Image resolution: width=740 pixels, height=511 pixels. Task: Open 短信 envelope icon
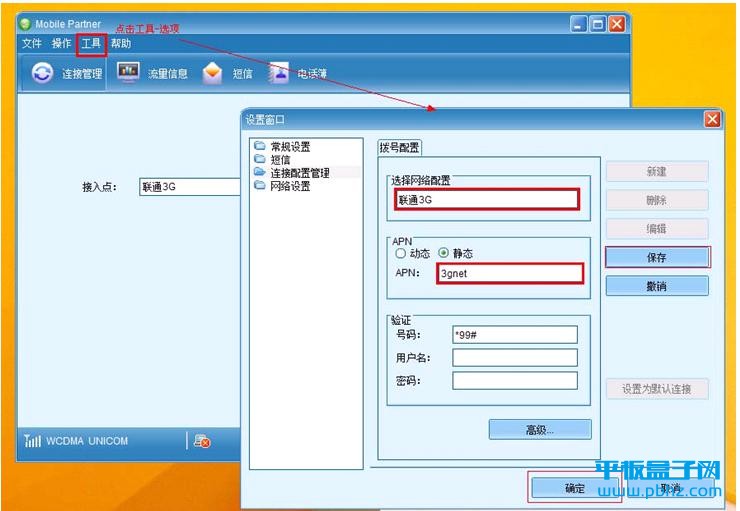coord(212,73)
